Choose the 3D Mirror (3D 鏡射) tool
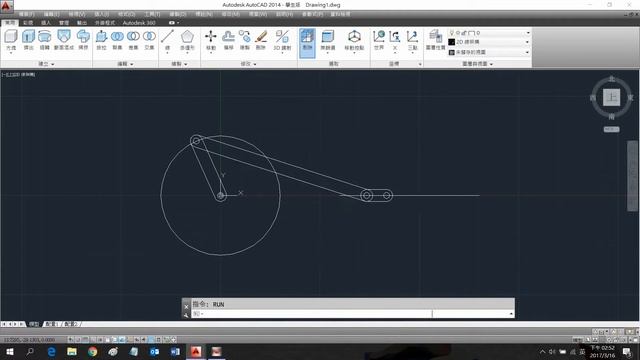640x360 pixels. [282, 40]
